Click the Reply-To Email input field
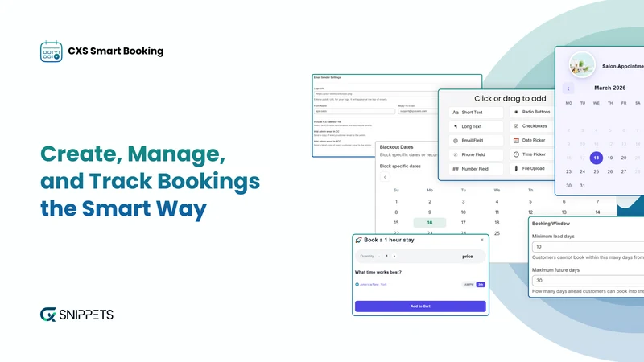 tap(418, 111)
